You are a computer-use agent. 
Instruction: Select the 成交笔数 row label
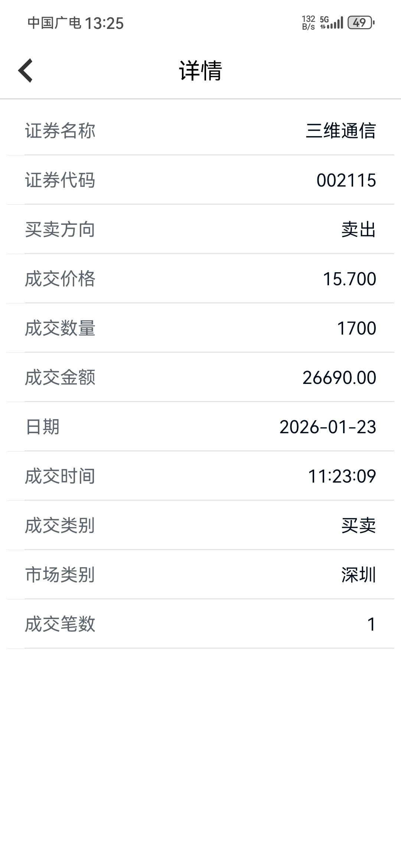(x=60, y=624)
